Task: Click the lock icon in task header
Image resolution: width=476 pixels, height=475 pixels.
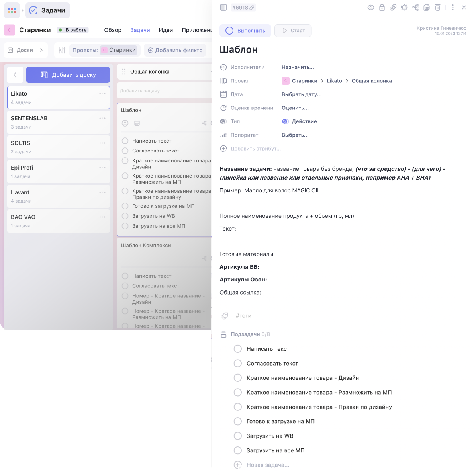Action: 382,8
